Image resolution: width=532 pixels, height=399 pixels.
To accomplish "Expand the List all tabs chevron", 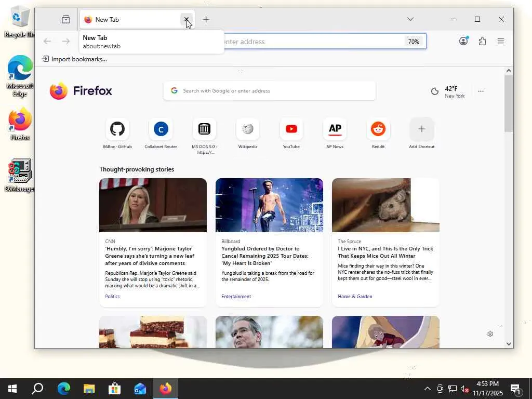I will click(x=410, y=19).
